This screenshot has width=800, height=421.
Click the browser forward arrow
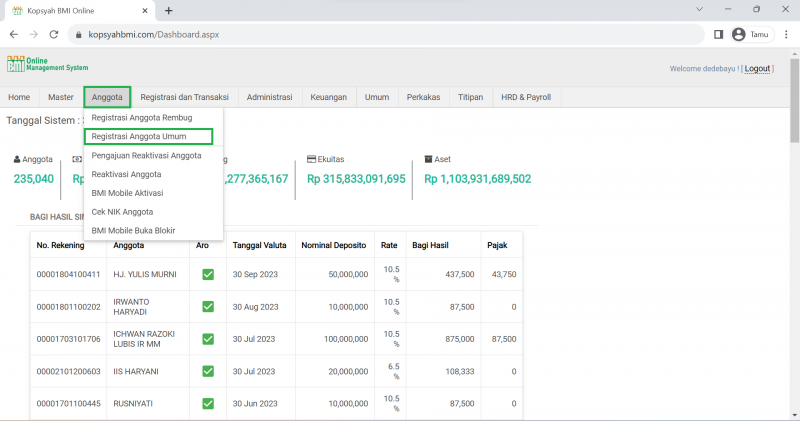[x=34, y=34]
